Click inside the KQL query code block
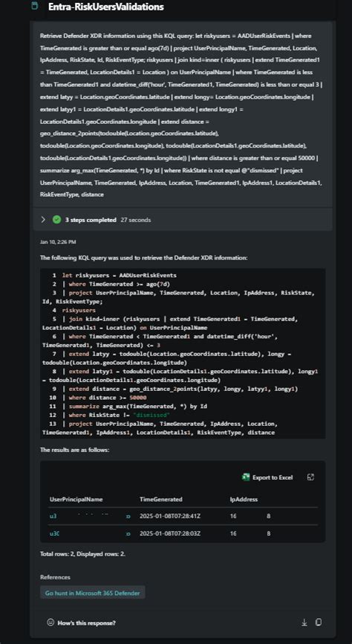 [x=183, y=354]
